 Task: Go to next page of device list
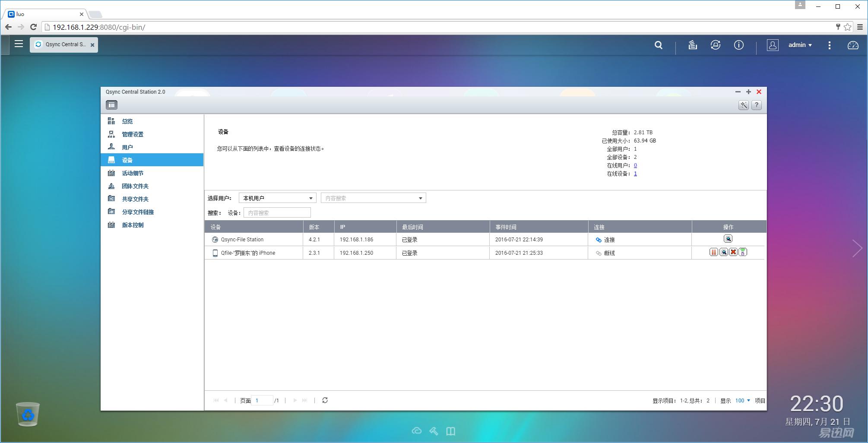pyautogui.click(x=295, y=400)
